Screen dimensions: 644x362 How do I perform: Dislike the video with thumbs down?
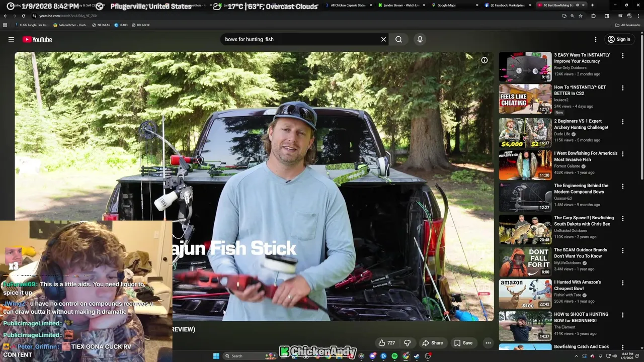[x=407, y=343]
